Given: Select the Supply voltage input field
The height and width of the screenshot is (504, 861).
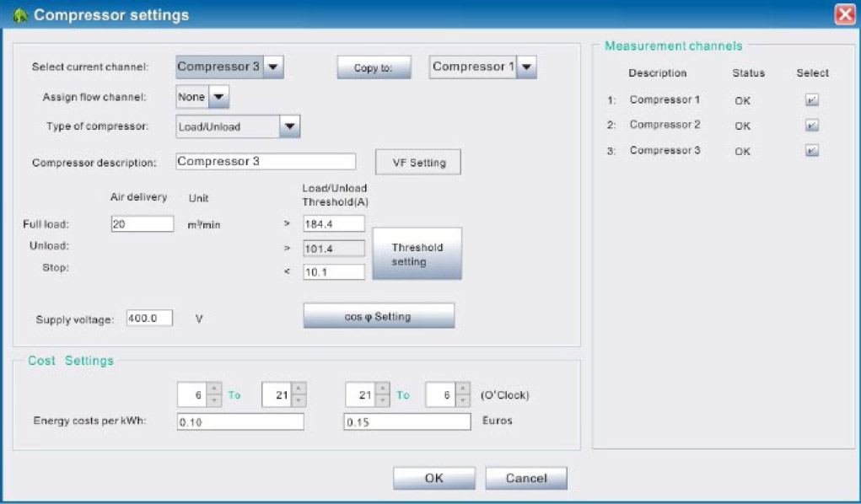Looking at the screenshot, I should [x=149, y=319].
